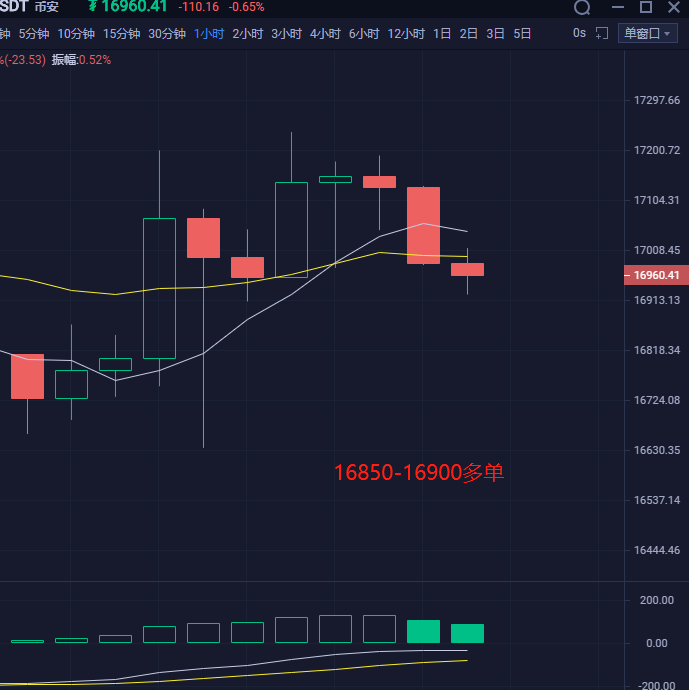Choose the 15分钟 interval
Viewport: 689px width, 690px height.
[121, 33]
